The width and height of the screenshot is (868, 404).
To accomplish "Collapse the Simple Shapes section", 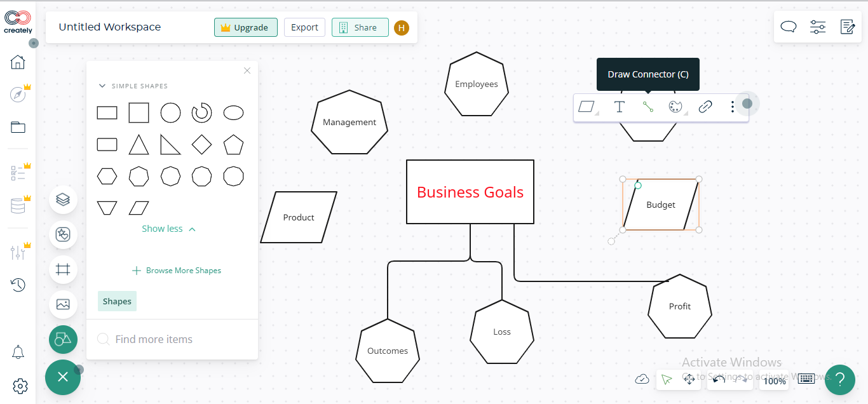I will pyautogui.click(x=102, y=86).
